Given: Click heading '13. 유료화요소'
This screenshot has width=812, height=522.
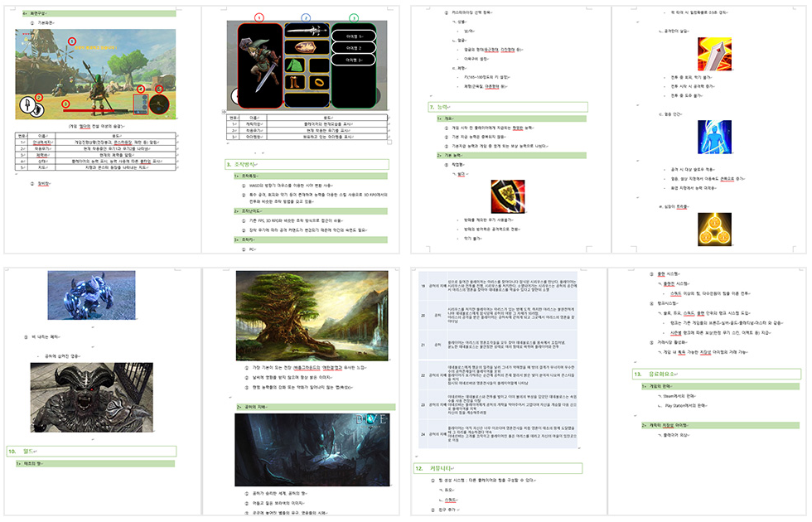Looking at the screenshot, I should [x=716, y=374].
